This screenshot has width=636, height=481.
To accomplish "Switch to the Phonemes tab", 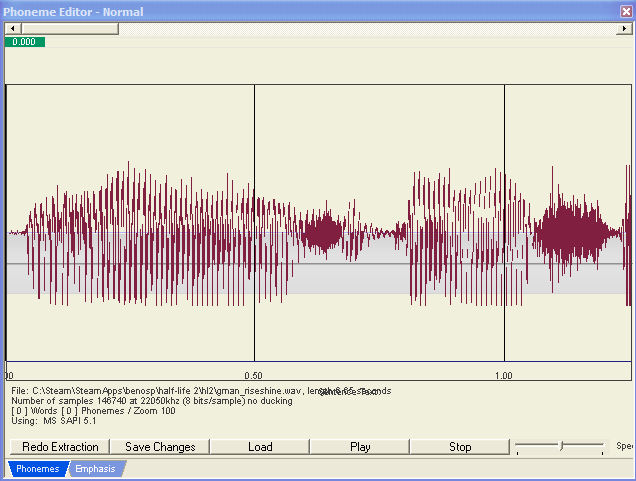I will 38,469.
